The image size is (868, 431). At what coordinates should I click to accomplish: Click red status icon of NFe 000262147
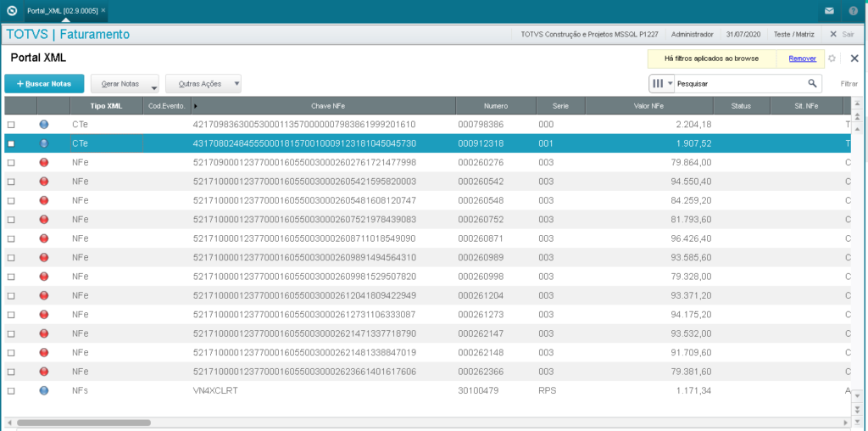pos(44,333)
